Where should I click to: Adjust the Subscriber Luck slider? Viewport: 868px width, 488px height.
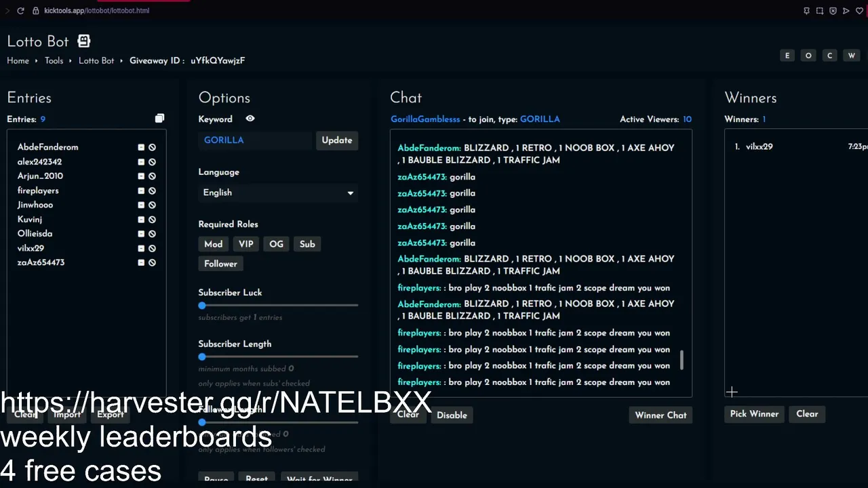click(202, 306)
